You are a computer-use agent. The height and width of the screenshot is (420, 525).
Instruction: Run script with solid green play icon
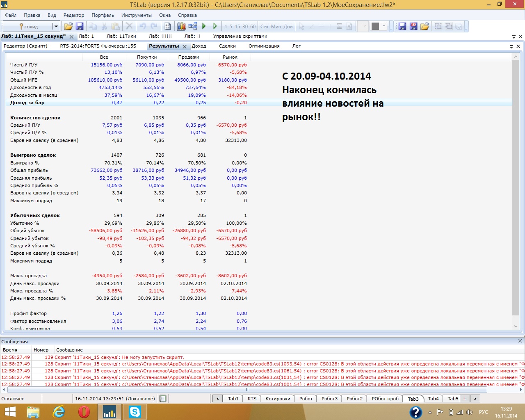pyautogui.click(x=204, y=26)
